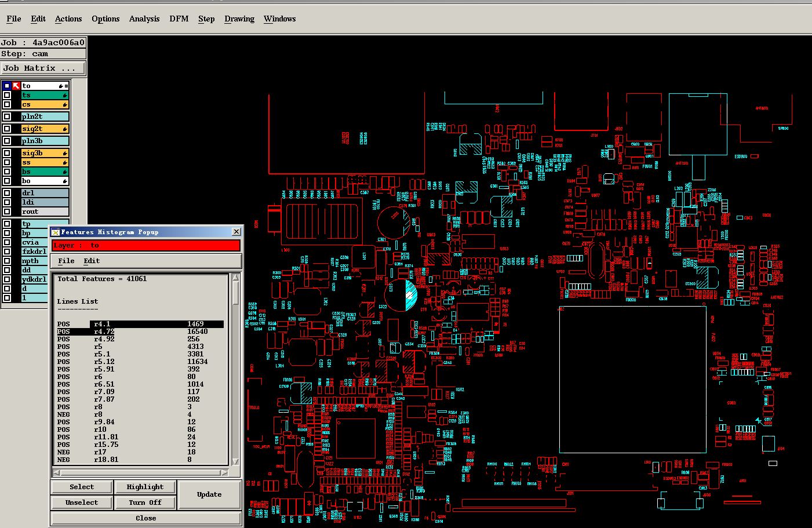Open the Step menu
The height and width of the screenshot is (528, 812).
206,19
